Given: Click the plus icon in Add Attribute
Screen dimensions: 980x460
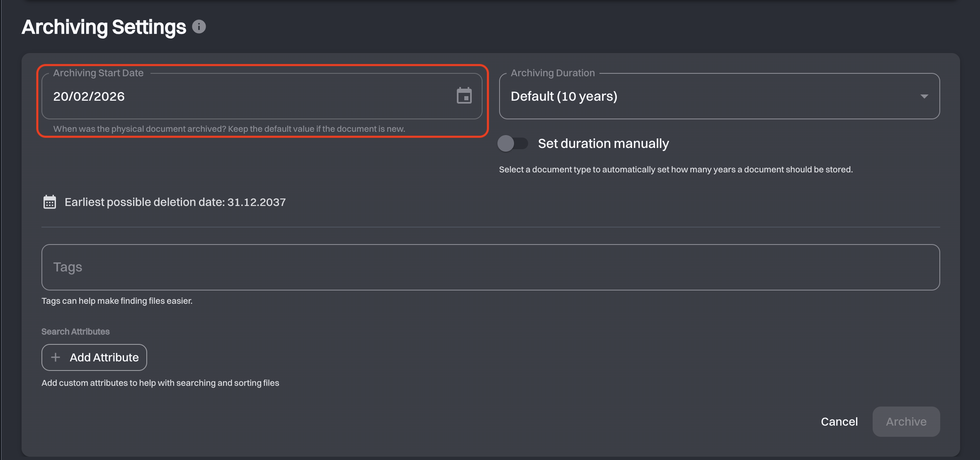Looking at the screenshot, I should tap(56, 357).
